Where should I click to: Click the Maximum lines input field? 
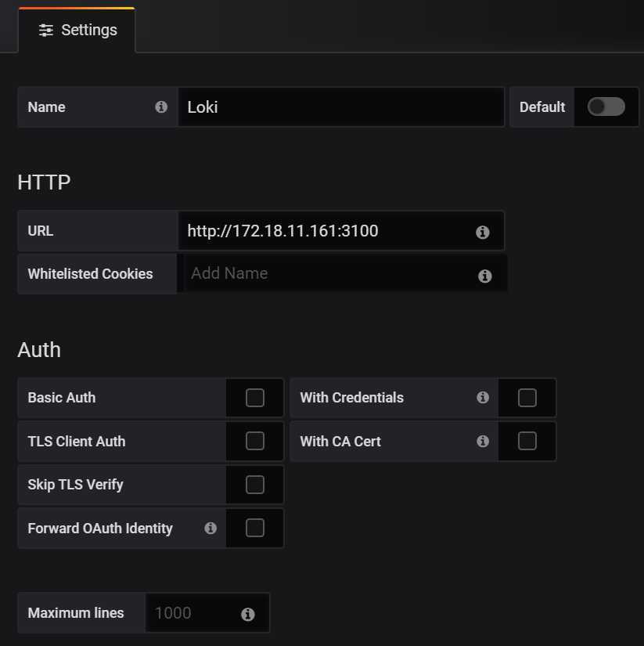click(x=207, y=612)
